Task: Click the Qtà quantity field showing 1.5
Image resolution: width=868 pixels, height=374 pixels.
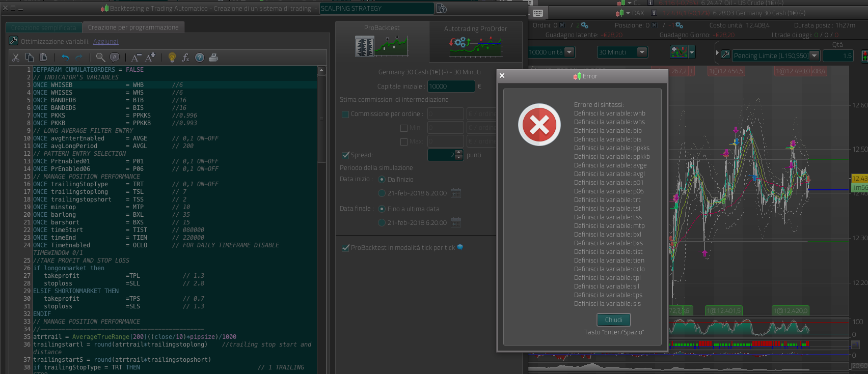Action: coord(838,56)
